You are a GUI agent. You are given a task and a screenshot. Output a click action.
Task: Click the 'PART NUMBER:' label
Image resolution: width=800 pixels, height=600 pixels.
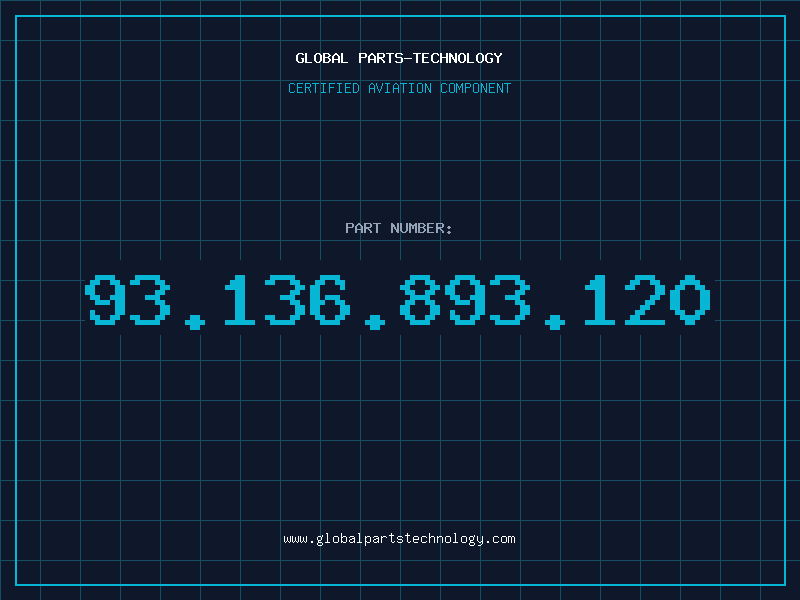click(x=399, y=228)
